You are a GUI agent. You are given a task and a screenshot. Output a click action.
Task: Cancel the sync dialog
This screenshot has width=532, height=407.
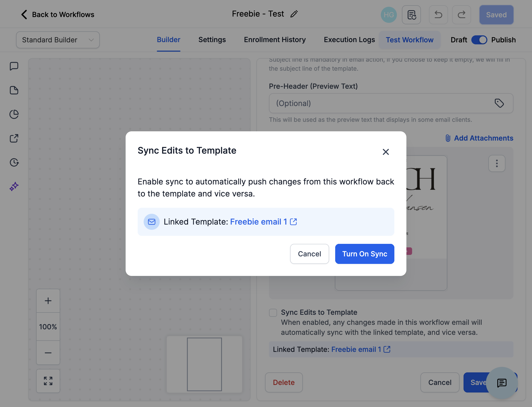point(309,254)
